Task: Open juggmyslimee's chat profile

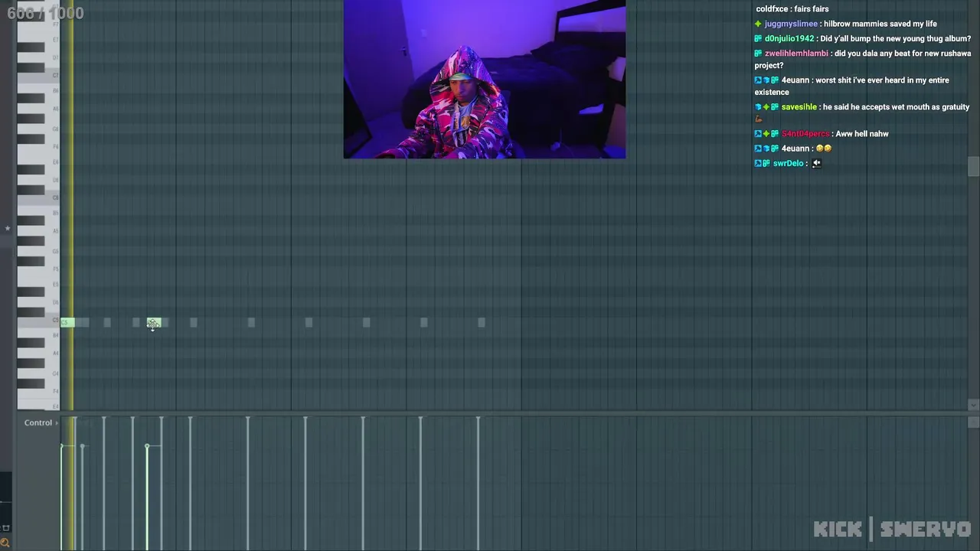Action: tap(791, 24)
